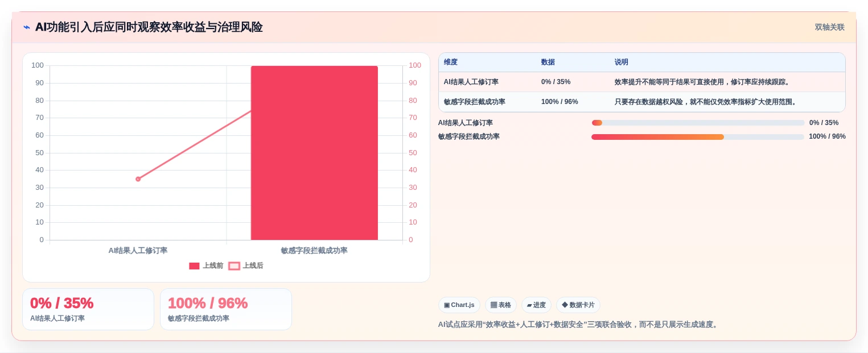Click the 100% / 96% data card

[226, 309]
